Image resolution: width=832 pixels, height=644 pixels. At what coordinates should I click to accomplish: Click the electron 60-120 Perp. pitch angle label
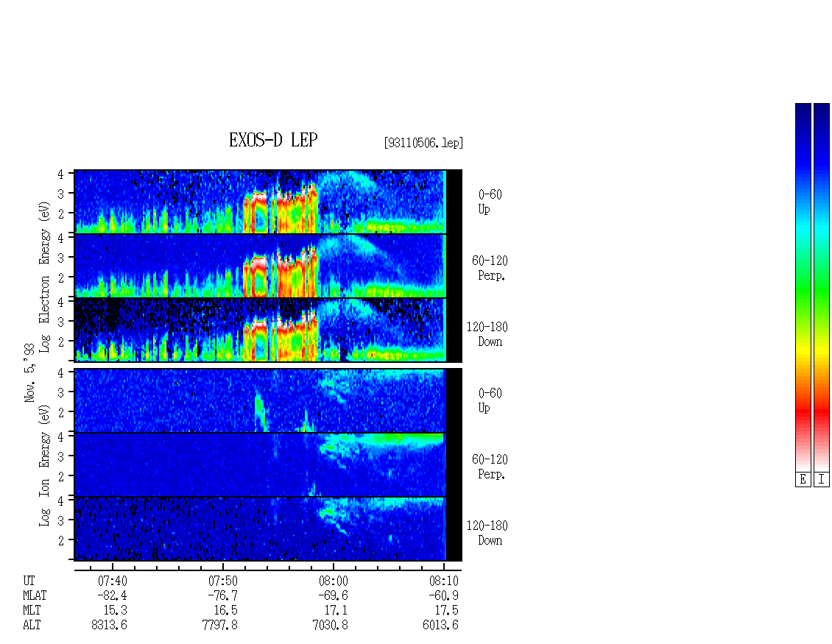pyautogui.click(x=490, y=268)
